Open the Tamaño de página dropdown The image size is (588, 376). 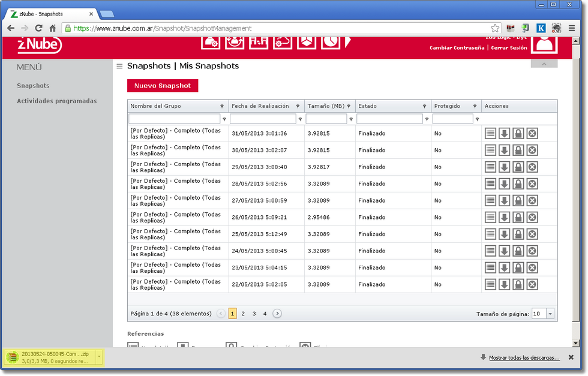point(550,314)
